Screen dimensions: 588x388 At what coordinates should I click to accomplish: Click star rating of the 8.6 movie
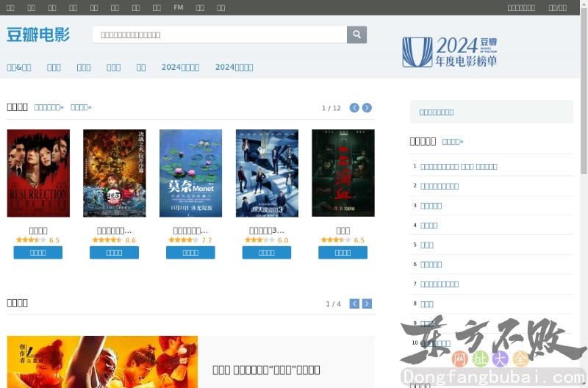tap(107, 240)
